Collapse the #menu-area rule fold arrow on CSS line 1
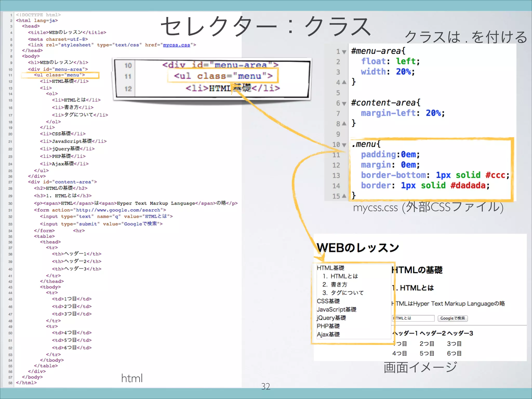Image resolution: width=532 pixels, height=399 pixels. (344, 52)
